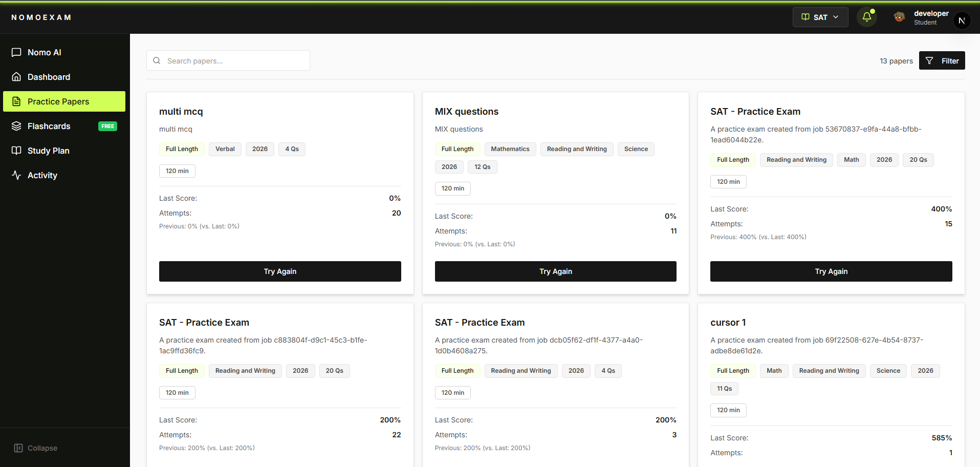Click the developer avatar image
Viewport: 980px width, 467px height.
899,17
